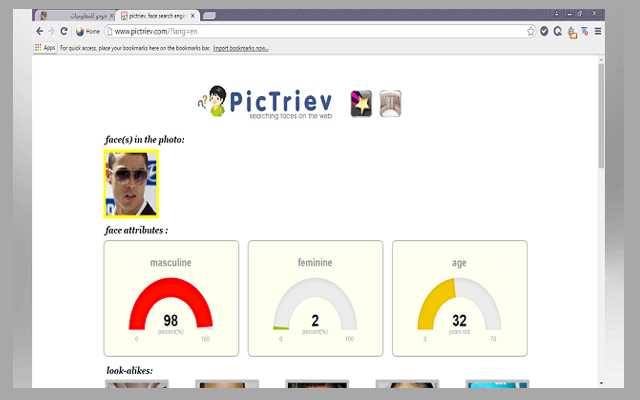Click the Home button in toolbar
The height and width of the screenshot is (400, 640).
[87, 32]
